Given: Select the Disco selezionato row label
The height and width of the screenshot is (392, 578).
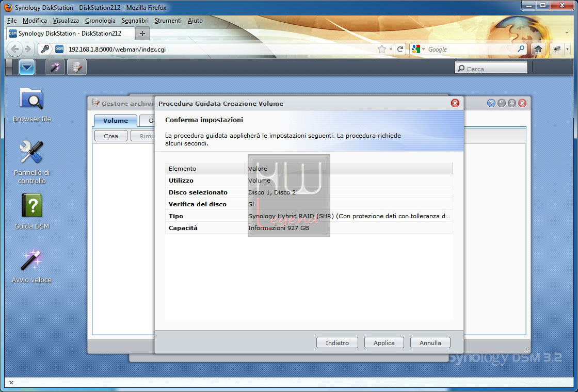Looking at the screenshot, I should pyautogui.click(x=198, y=192).
